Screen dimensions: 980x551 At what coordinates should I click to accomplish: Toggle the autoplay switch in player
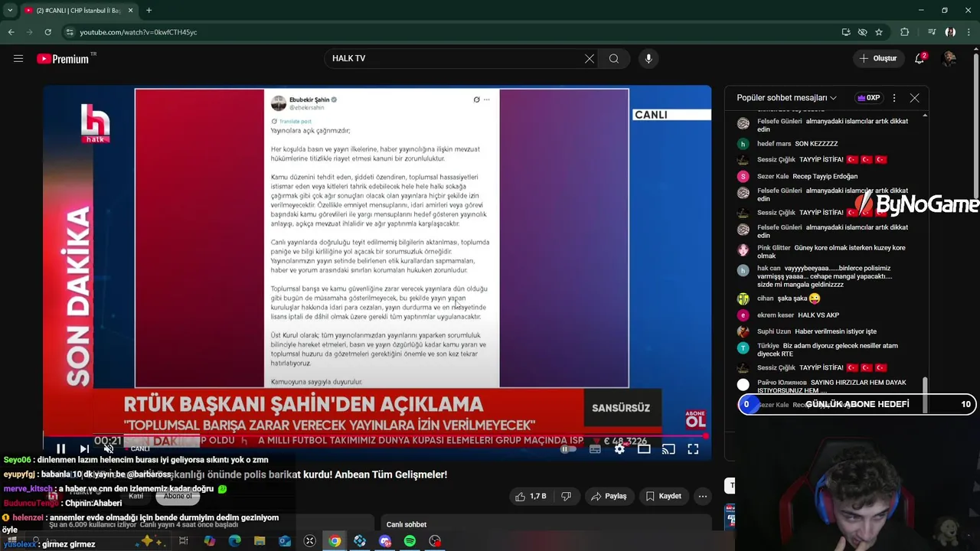coord(567,449)
